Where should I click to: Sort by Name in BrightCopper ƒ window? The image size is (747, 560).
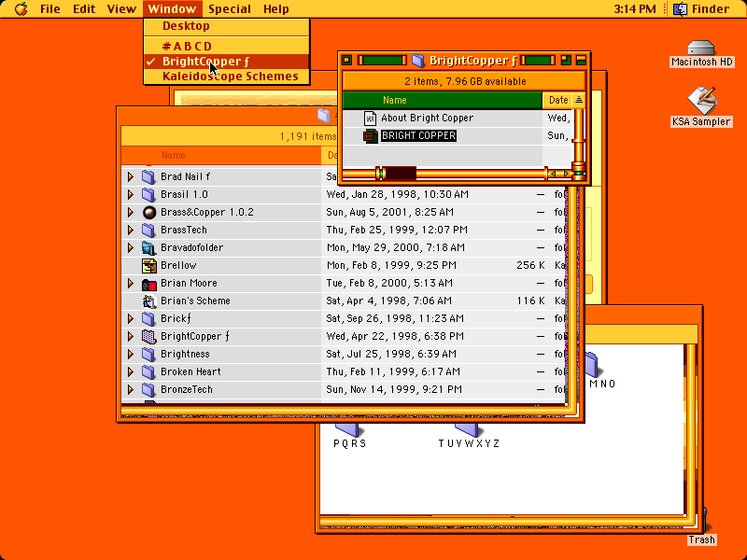pyautogui.click(x=443, y=101)
